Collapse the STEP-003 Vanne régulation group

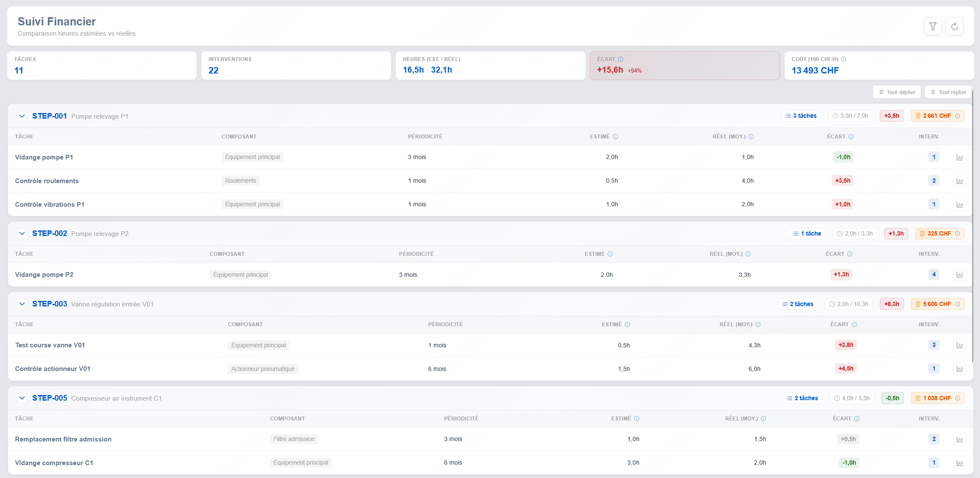(22, 304)
